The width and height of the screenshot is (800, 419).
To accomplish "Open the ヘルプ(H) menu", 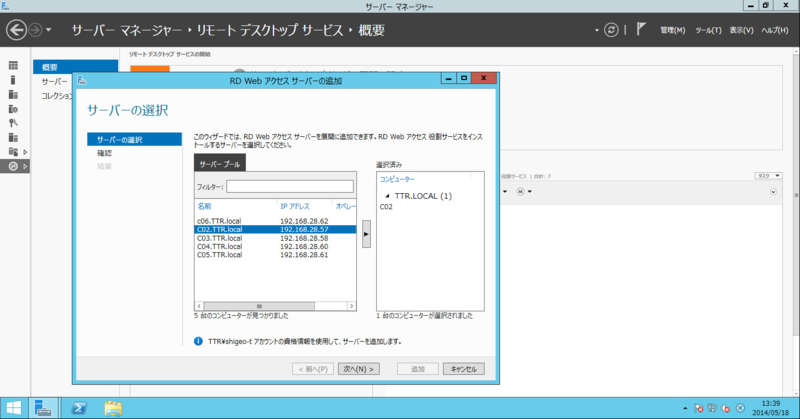I will 774,31.
